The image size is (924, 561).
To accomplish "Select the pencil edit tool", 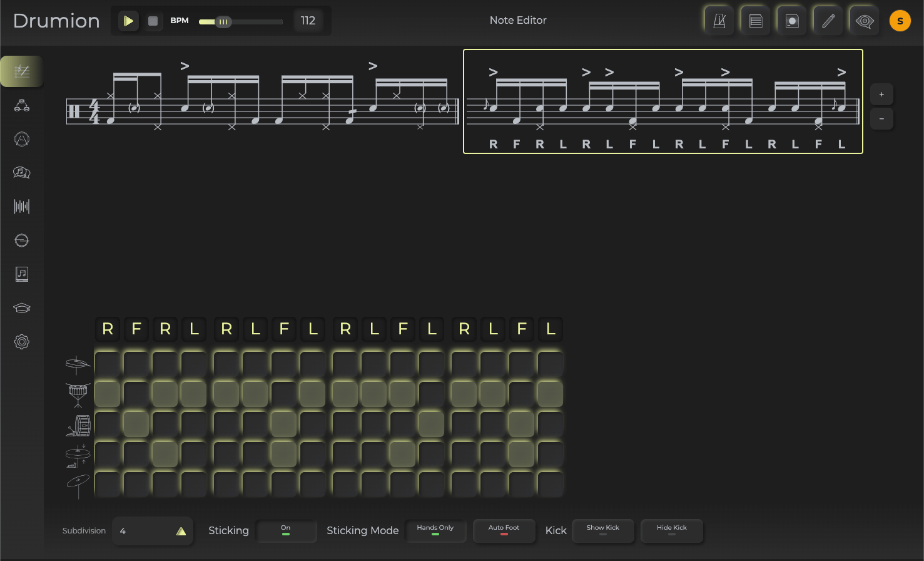I will tap(828, 21).
